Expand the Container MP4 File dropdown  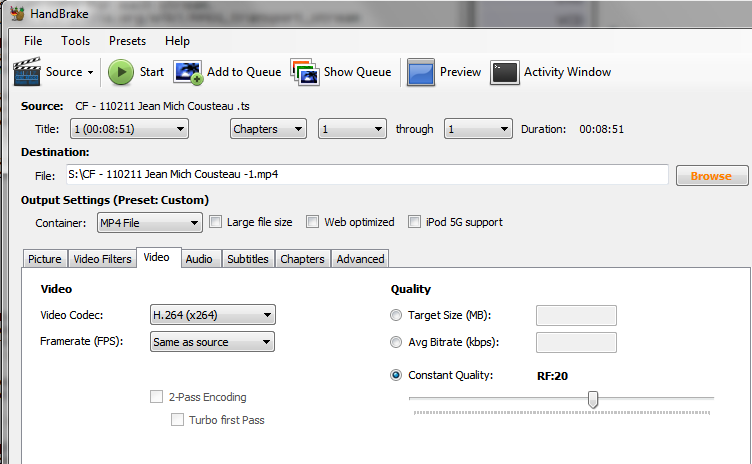(x=150, y=223)
